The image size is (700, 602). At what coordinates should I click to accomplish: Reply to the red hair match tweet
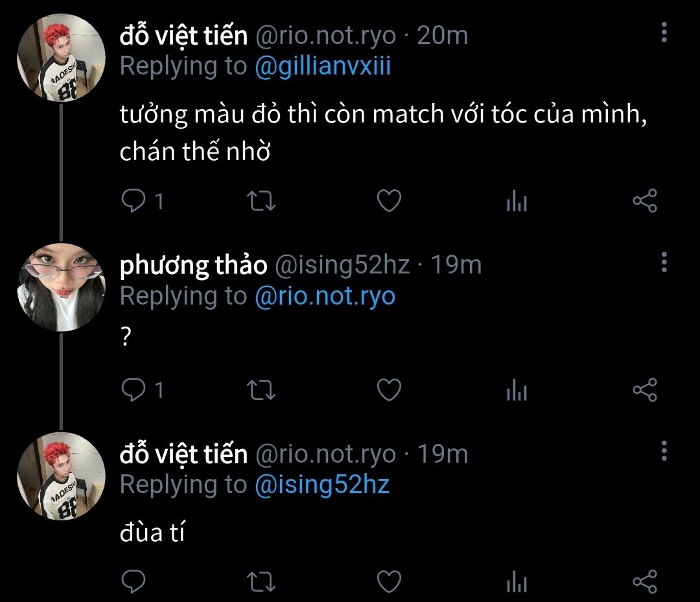134,202
